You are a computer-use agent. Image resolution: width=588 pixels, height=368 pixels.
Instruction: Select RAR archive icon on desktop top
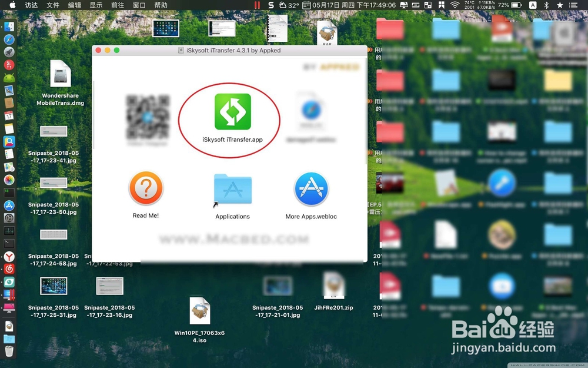pos(327,33)
